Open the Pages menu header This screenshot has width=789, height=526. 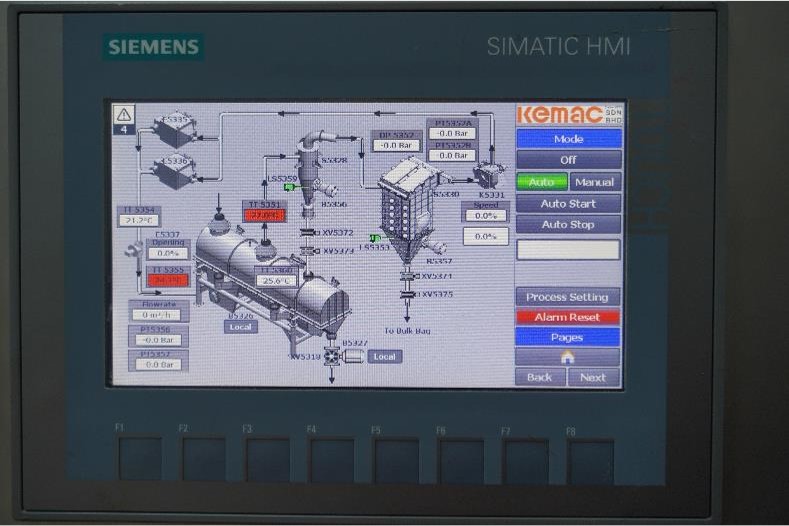coord(567,337)
